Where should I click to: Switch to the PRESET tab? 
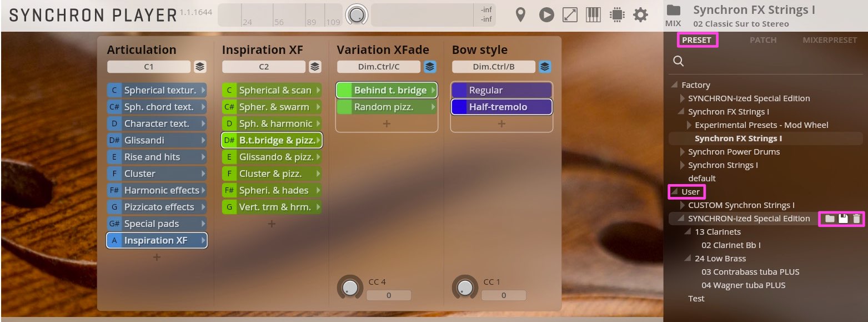coord(696,40)
